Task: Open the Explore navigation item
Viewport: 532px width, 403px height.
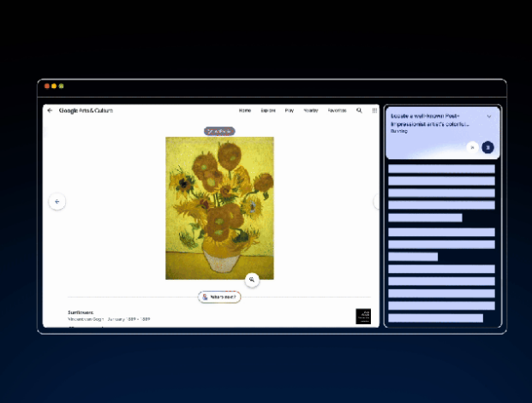Action: click(268, 110)
